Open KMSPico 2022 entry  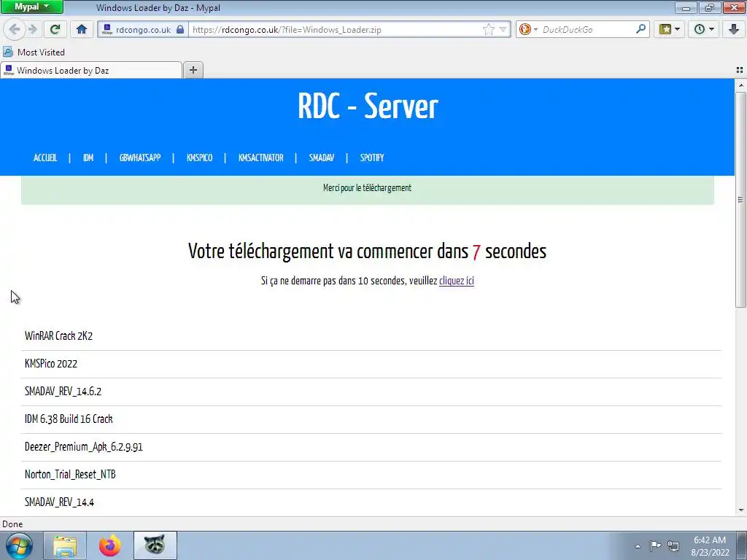[x=51, y=364]
